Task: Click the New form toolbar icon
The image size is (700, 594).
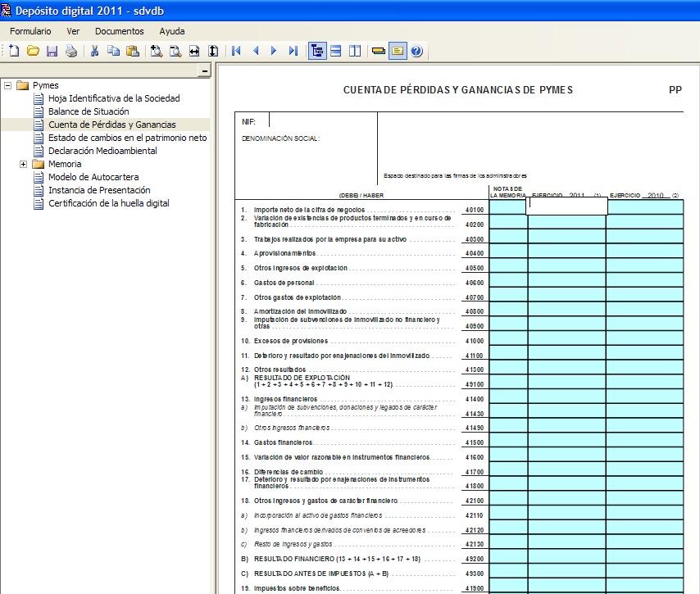Action: pyautogui.click(x=14, y=51)
